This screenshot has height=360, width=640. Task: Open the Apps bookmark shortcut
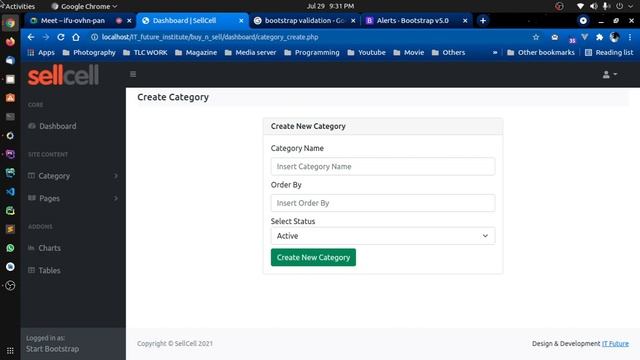[x=41, y=53]
